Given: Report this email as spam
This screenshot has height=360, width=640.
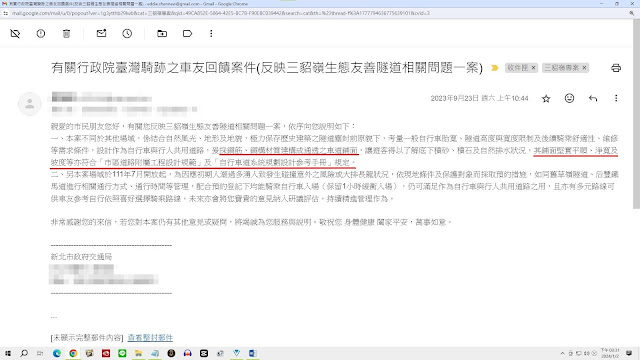Looking at the screenshot, I should [x=41, y=33].
